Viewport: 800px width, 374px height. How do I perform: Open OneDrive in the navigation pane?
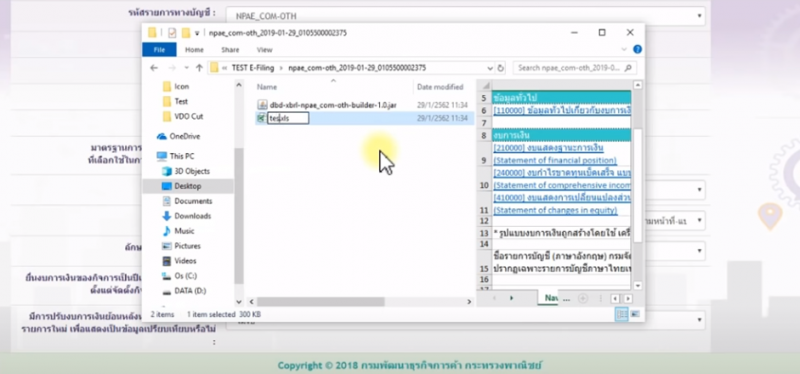[184, 136]
